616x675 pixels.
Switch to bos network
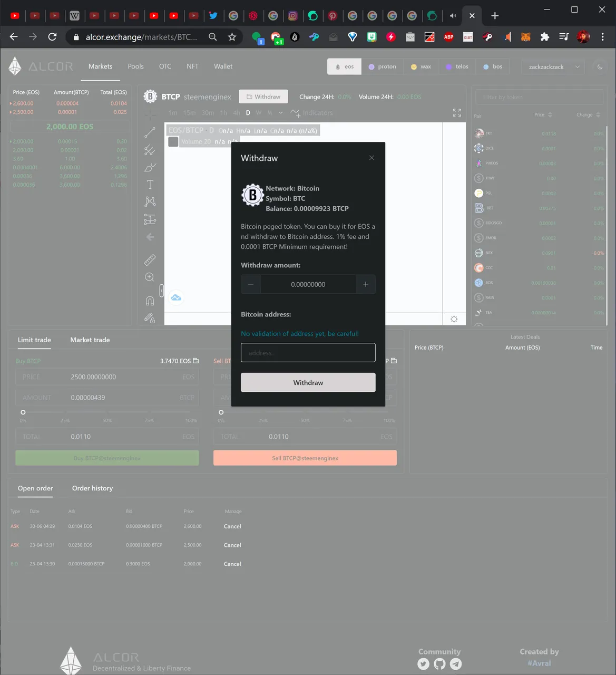coord(493,66)
